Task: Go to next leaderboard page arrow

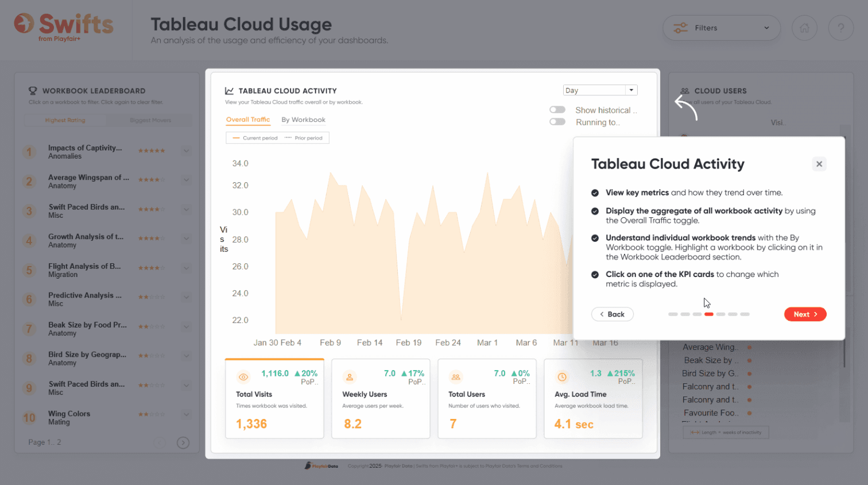Action: pos(183,442)
